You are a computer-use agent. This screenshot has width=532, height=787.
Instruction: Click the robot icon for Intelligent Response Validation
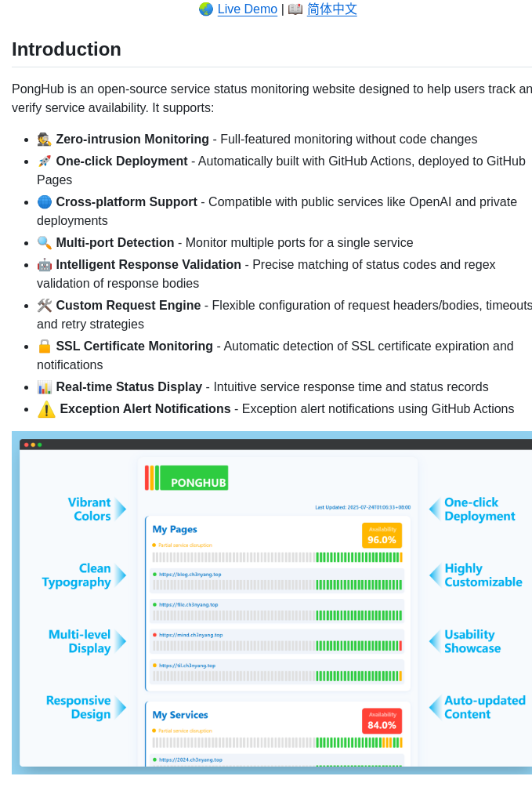click(x=45, y=265)
